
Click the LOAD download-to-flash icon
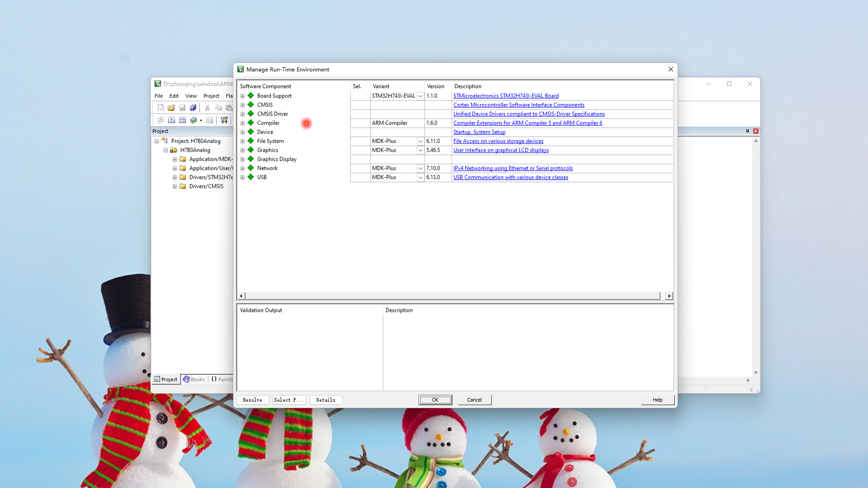pos(224,120)
